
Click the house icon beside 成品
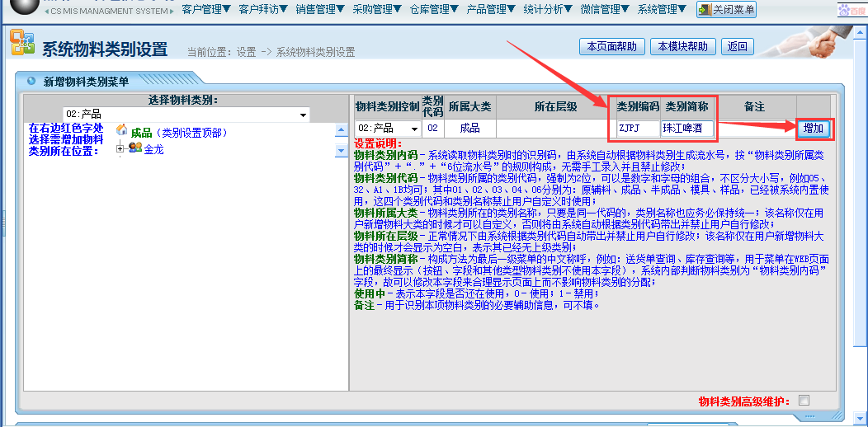[122, 130]
